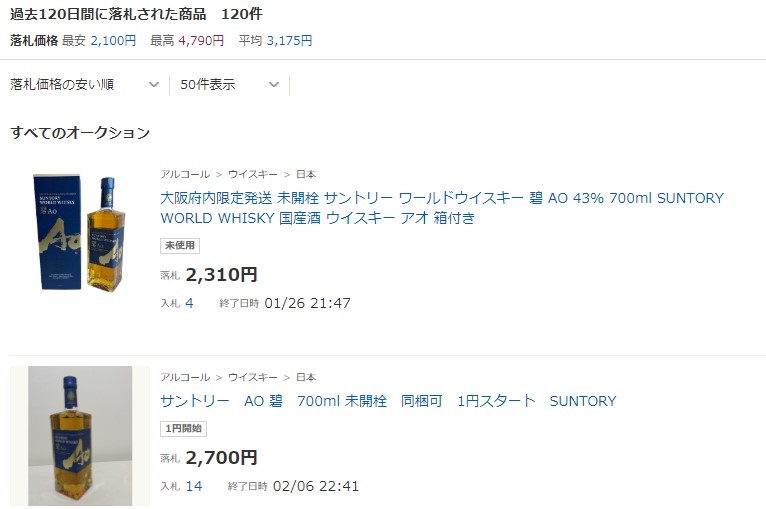Select 日本 breadcrumb in second listing
The height and width of the screenshot is (509, 766).
coord(306,378)
